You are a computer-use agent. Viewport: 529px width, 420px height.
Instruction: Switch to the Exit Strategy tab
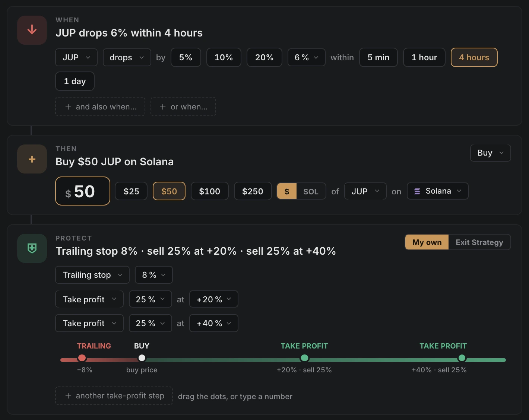[479, 242]
